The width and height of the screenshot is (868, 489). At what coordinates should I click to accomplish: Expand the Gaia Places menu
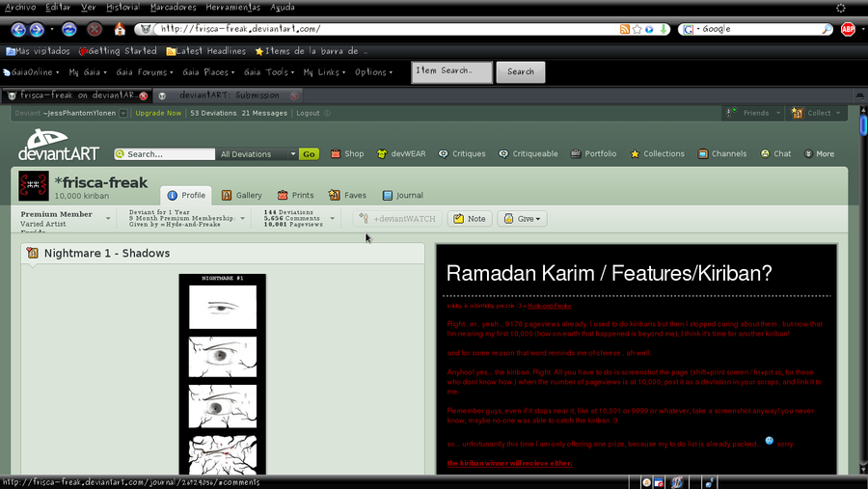pos(208,72)
